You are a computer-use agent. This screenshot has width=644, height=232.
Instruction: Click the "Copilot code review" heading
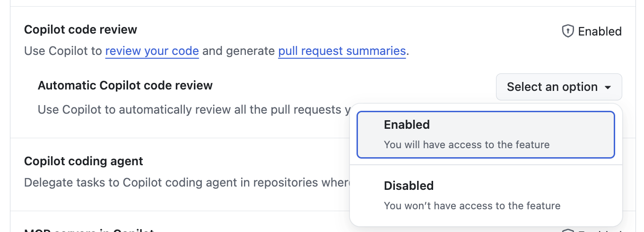click(x=80, y=29)
